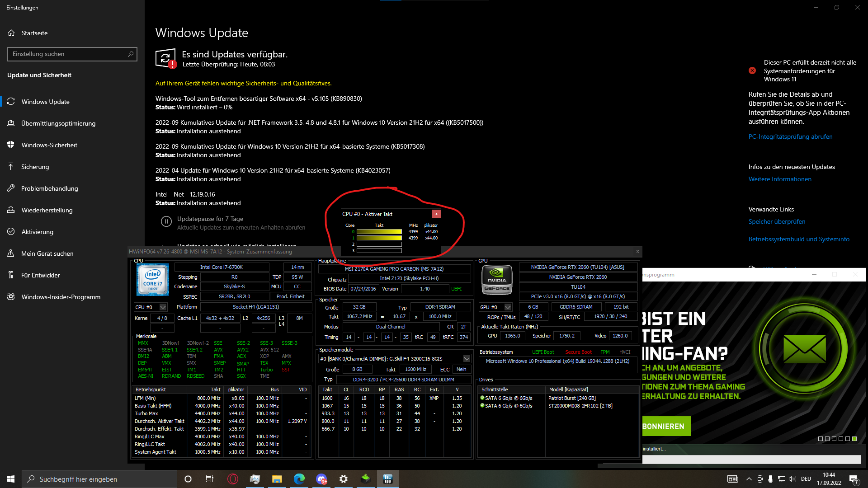Image resolution: width=868 pixels, height=488 pixels.
Task: Click the Einstellung suchen search field
Action: (x=72, y=54)
